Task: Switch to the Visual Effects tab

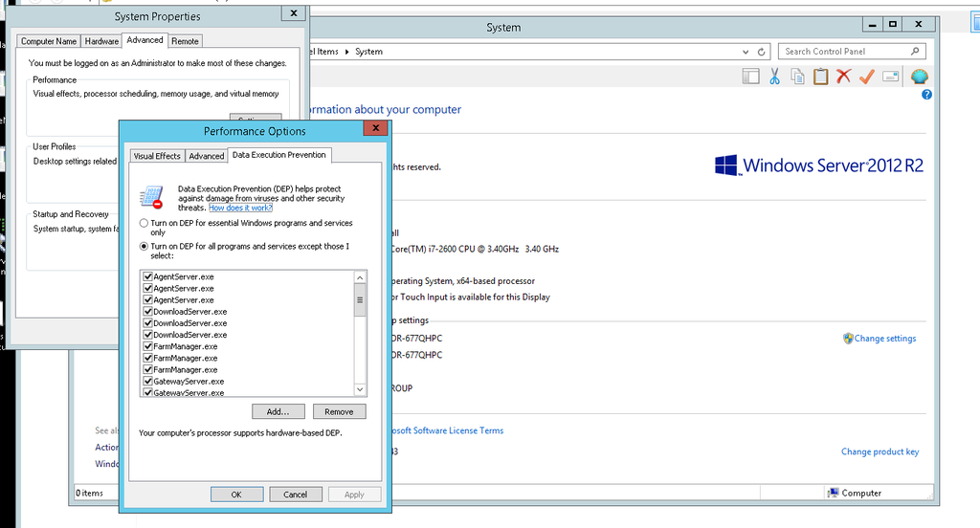Action: pyautogui.click(x=157, y=156)
